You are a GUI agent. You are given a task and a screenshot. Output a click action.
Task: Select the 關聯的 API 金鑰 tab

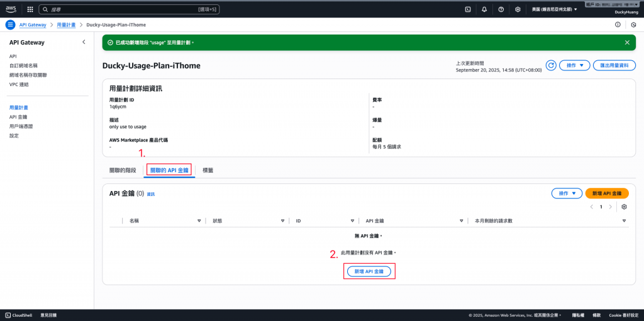tap(169, 170)
